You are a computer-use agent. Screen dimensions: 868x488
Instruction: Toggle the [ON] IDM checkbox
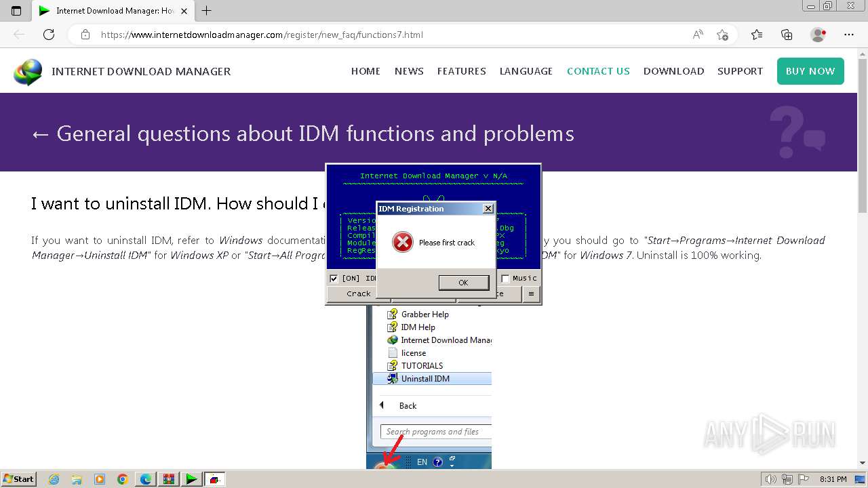334,278
